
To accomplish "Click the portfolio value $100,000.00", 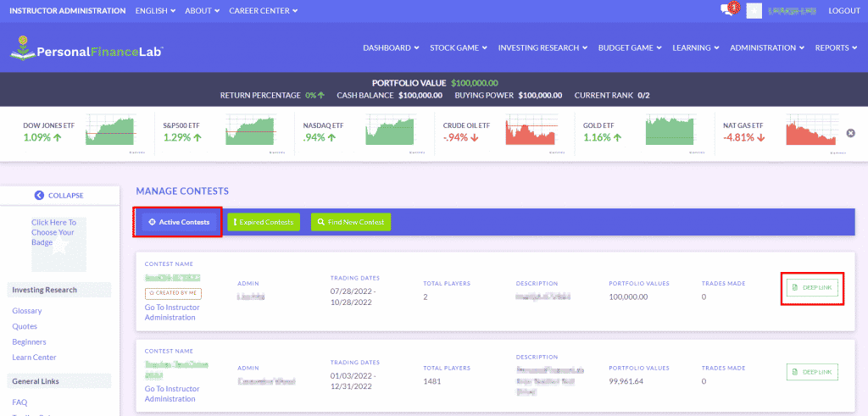I will (475, 83).
